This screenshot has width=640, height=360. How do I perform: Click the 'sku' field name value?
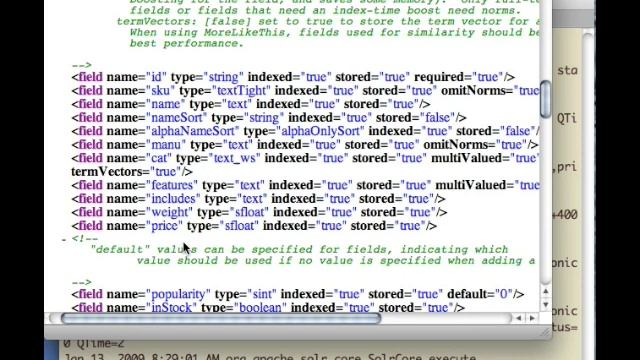(x=160, y=90)
